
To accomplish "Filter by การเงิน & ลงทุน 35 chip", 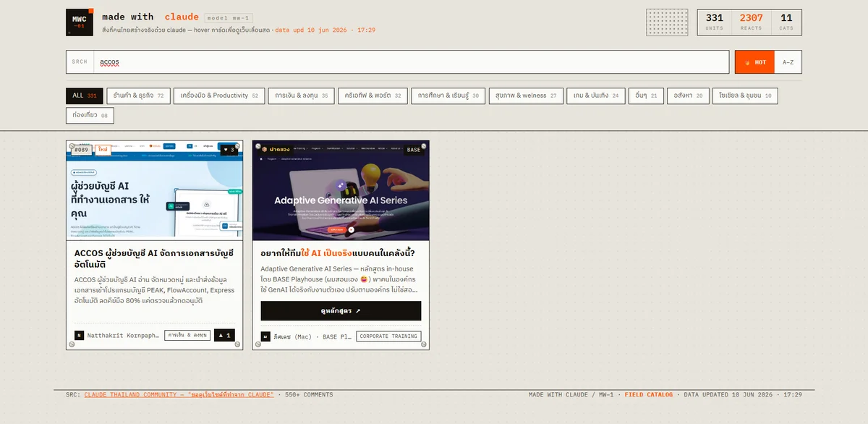I will pyautogui.click(x=301, y=96).
